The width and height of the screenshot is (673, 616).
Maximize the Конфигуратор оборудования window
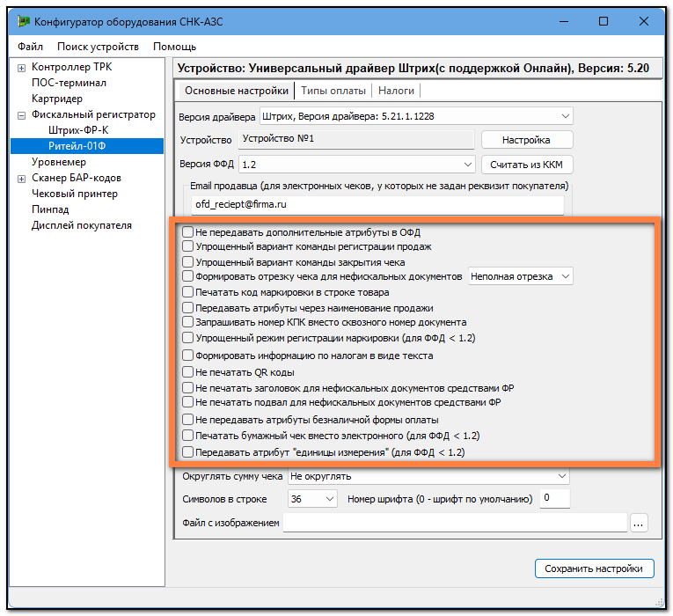604,21
